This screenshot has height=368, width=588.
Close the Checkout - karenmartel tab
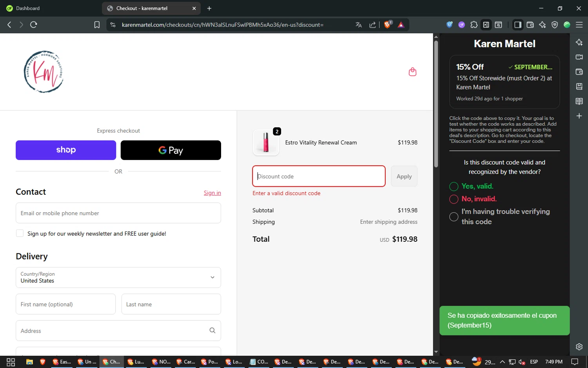click(x=194, y=8)
